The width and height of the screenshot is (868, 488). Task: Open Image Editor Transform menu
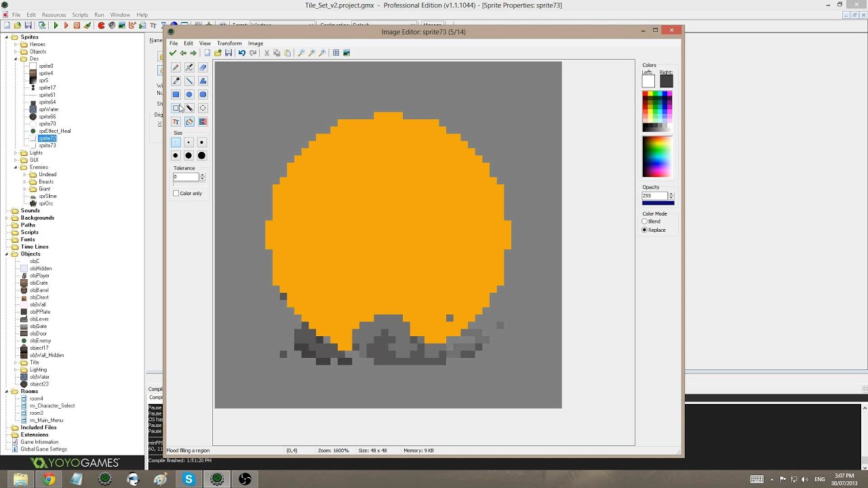(x=229, y=43)
